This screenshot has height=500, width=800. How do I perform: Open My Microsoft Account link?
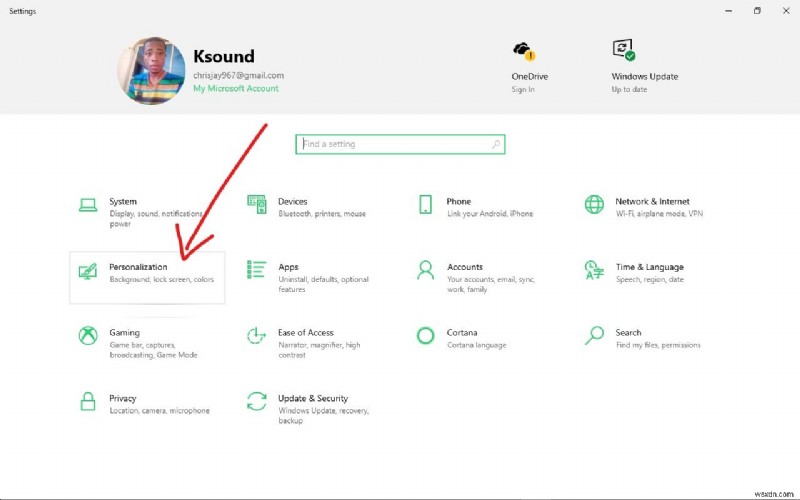[236, 88]
